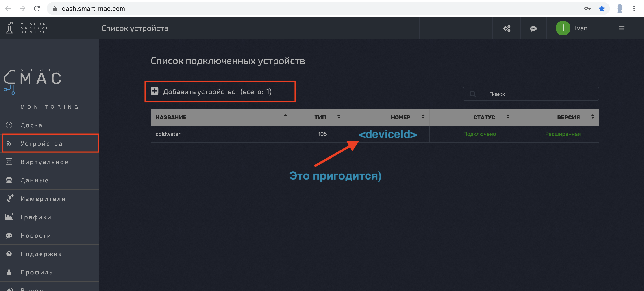This screenshot has width=644, height=291.
Task: Open the hamburger menu icon
Action: [x=622, y=28]
